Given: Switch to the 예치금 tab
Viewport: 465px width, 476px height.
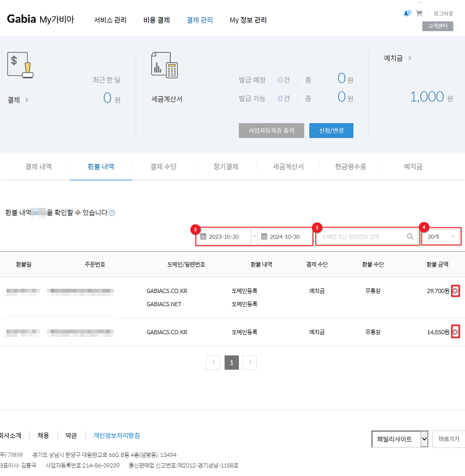Looking at the screenshot, I should pos(413,167).
